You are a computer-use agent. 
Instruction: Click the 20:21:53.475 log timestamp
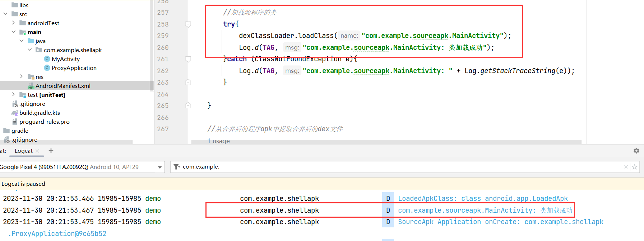point(70,222)
